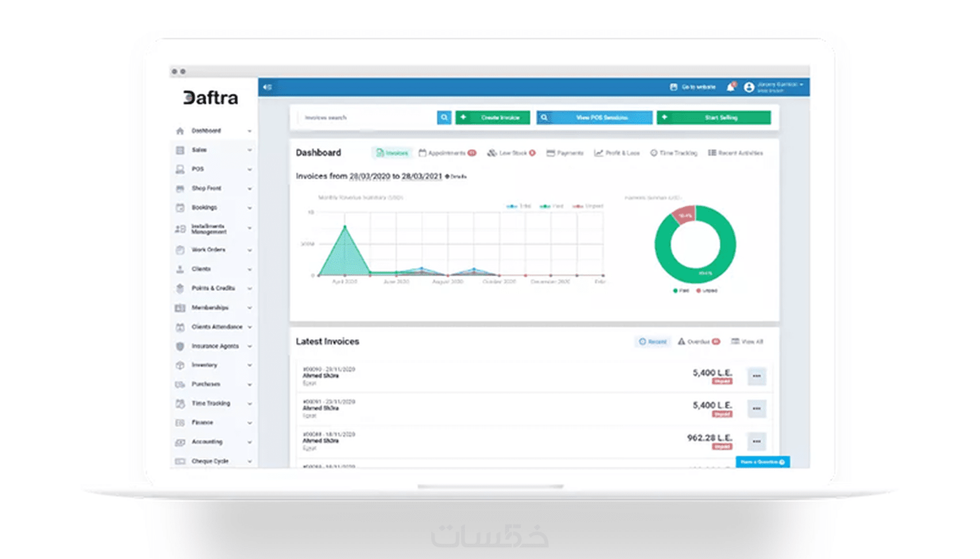Click the Points & Credits icon

180,288
